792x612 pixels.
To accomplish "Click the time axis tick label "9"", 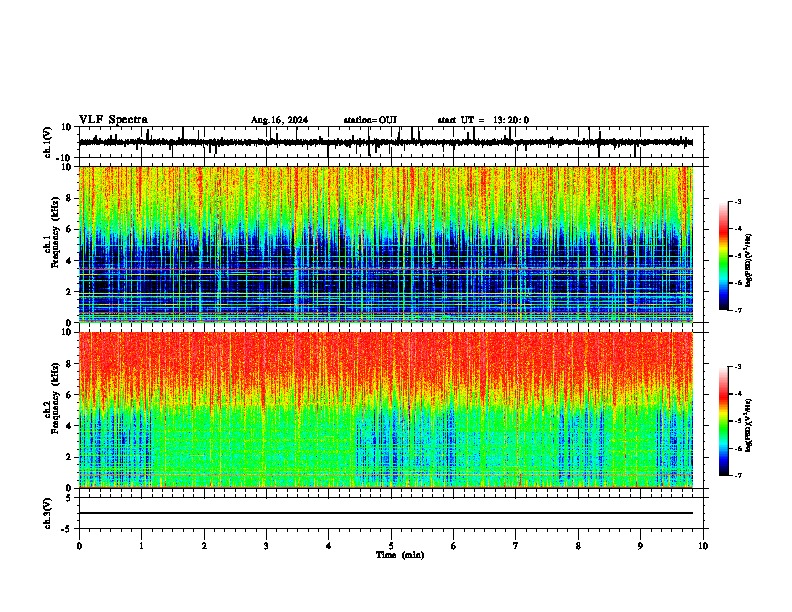I will click(x=640, y=546).
